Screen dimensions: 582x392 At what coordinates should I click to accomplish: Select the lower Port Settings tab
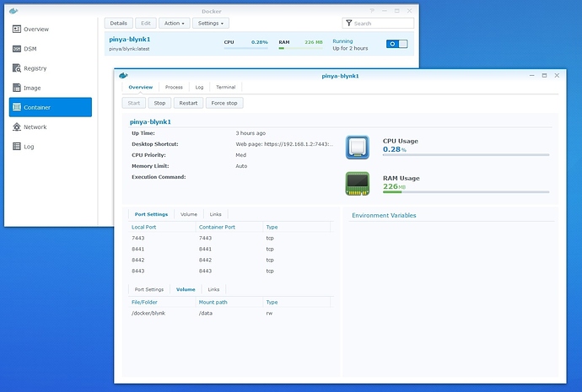148,289
